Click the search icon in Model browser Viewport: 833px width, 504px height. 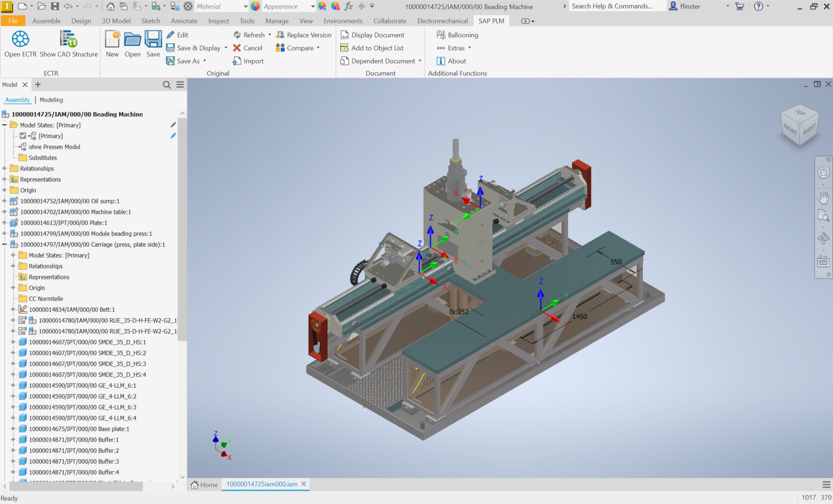coord(167,85)
